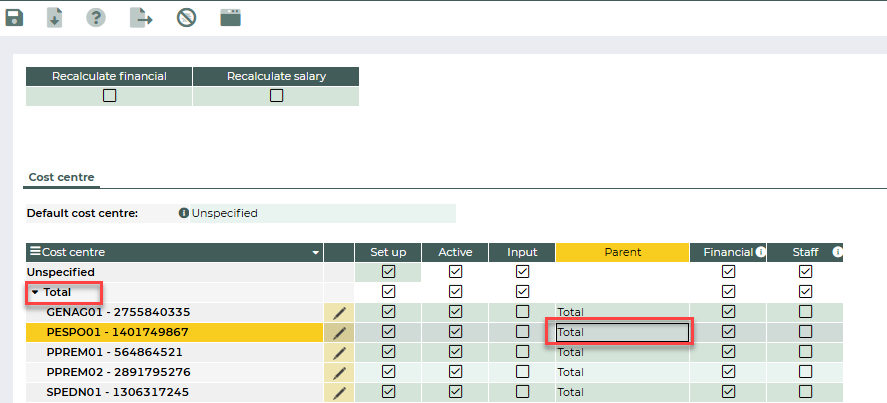
Task: Enable the Recalculate financial checkbox
Action: click(x=109, y=96)
